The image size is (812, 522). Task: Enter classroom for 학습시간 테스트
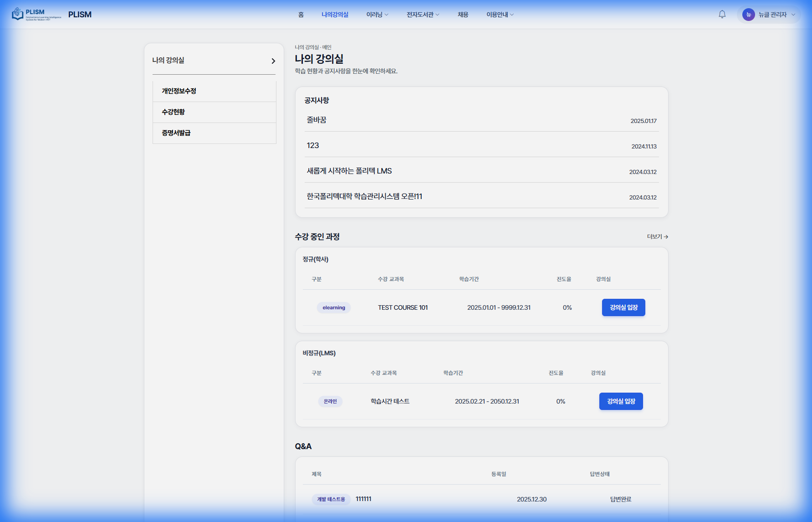point(621,401)
